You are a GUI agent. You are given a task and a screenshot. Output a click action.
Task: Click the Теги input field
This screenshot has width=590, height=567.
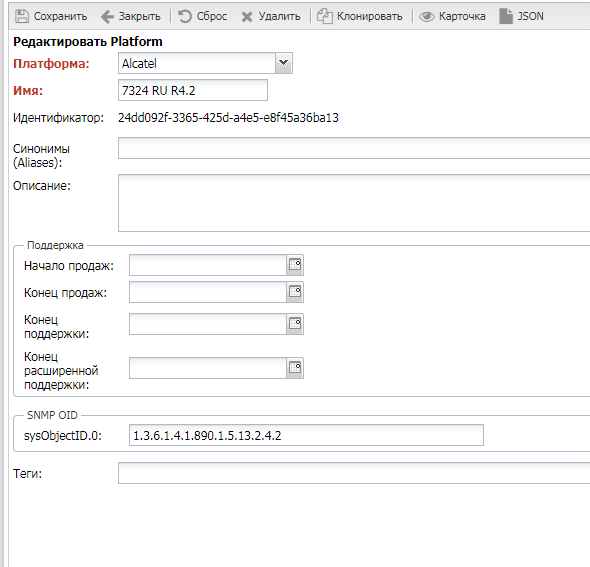tap(354, 473)
